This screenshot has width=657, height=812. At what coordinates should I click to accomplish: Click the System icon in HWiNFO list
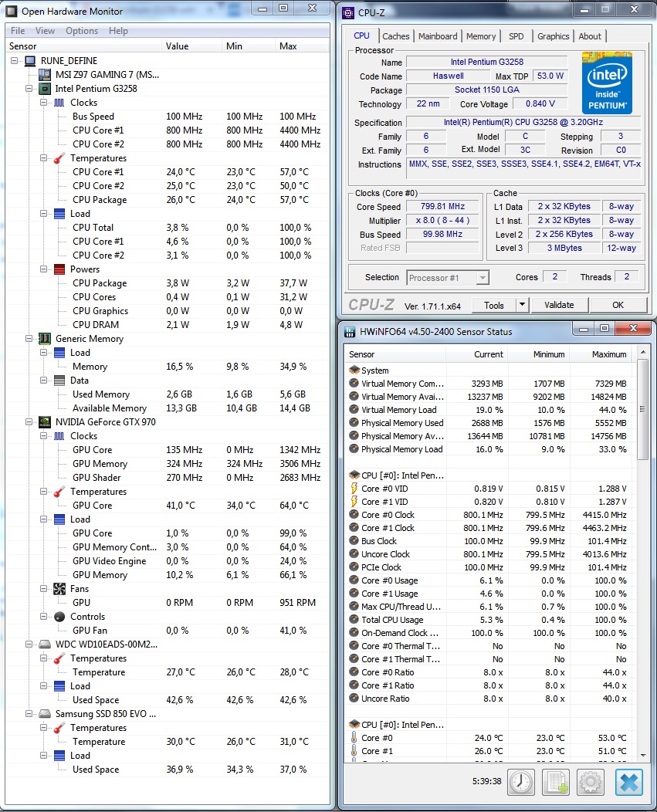tap(354, 370)
